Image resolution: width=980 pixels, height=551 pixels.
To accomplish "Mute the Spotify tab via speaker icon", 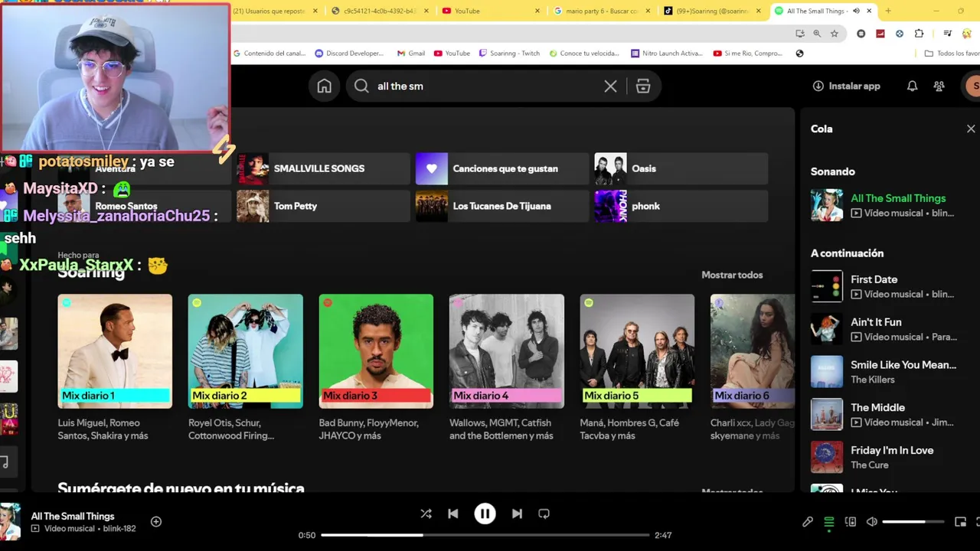I will [856, 11].
